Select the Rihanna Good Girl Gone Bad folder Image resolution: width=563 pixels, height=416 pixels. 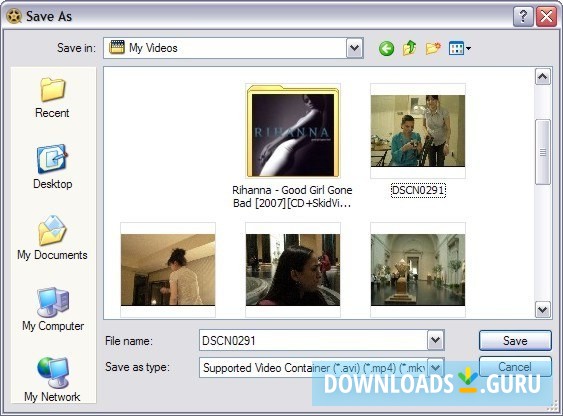293,131
